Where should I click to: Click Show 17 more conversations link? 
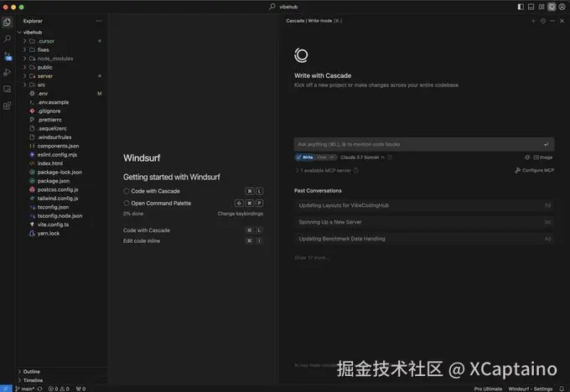(312, 258)
